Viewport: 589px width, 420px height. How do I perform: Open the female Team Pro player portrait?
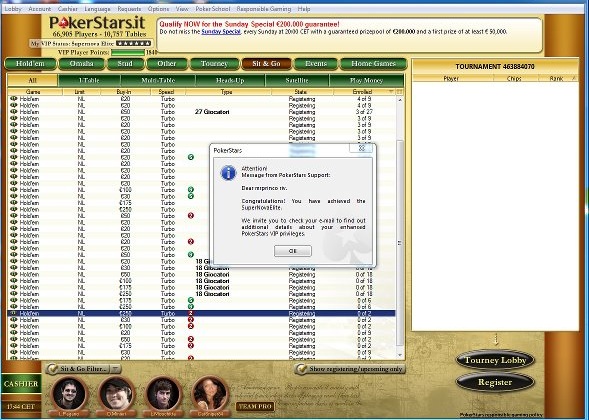tap(210, 394)
